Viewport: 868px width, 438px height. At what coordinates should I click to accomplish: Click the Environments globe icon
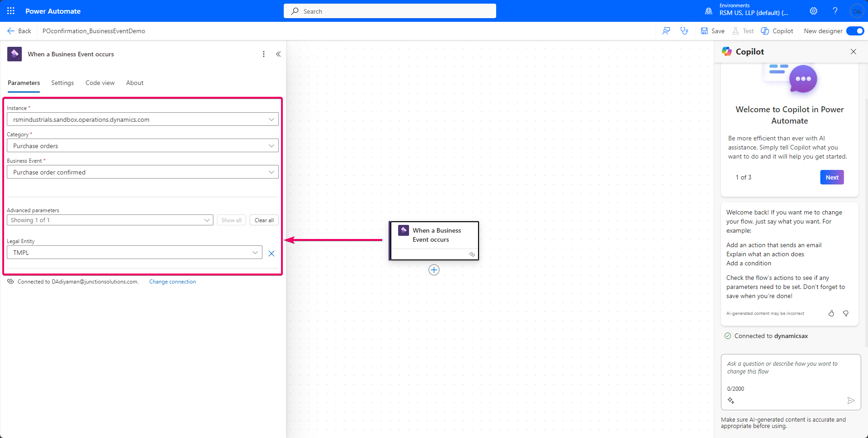[708, 11]
